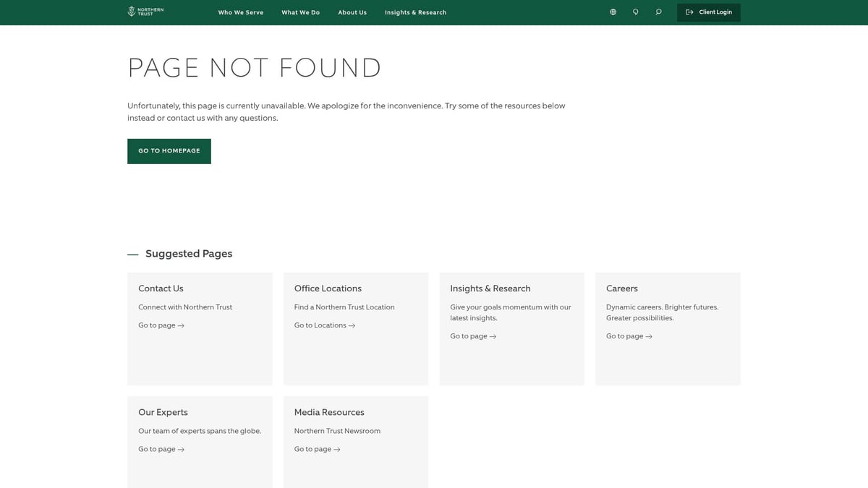Screen dimensions: 868x488
Task: Click the Suggested Pages heading
Action: click(x=189, y=254)
